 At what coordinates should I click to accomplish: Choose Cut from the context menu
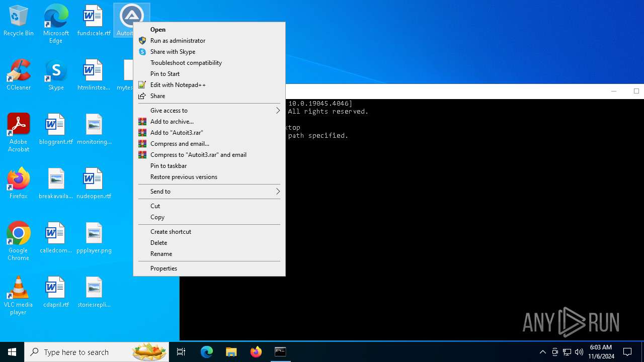[x=209, y=206]
